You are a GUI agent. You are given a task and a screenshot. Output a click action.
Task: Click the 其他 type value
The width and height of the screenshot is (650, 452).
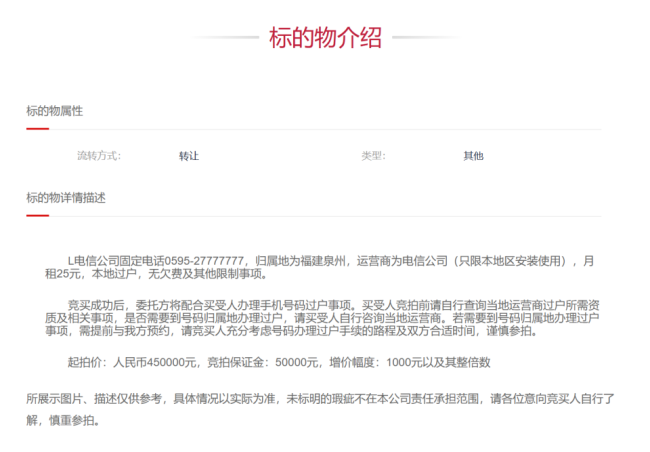point(473,156)
